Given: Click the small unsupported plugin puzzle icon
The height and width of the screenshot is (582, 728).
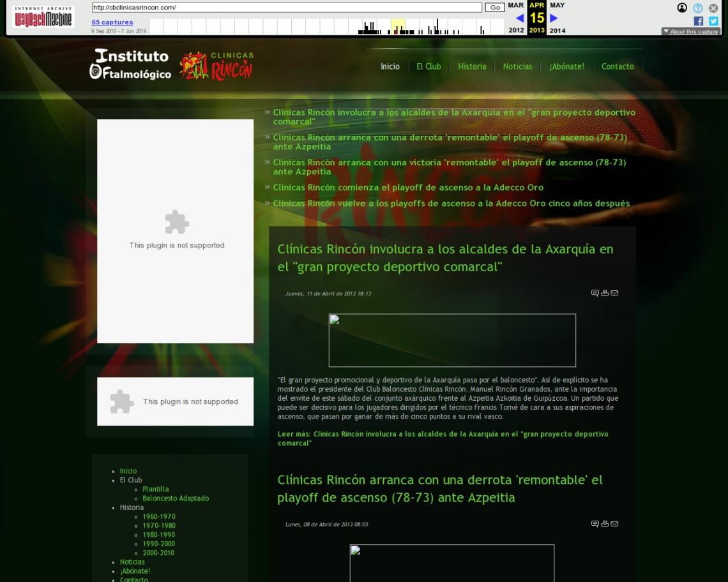Looking at the screenshot, I should coord(121,401).
